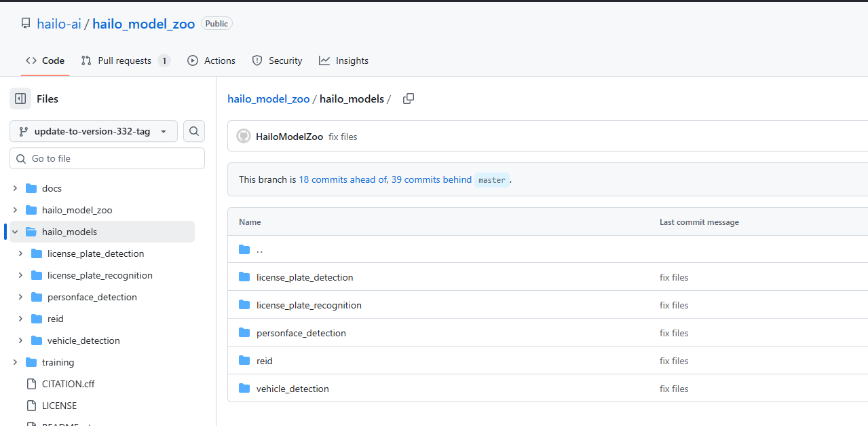The image size is (868, 426).
Task: Copy path using the copy icon
Action: pyautogui.click(x=408, y=99)
